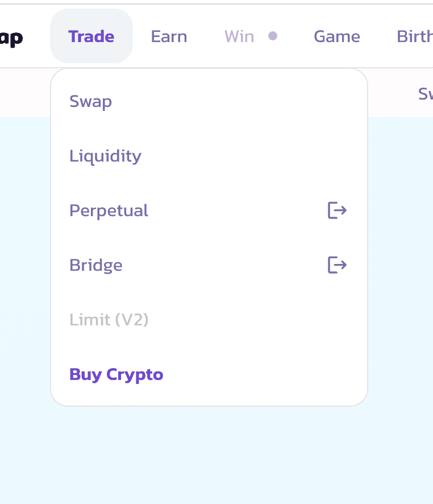
Task: Select the greyed-out Limit (V2) item
Action: [109, 320]
